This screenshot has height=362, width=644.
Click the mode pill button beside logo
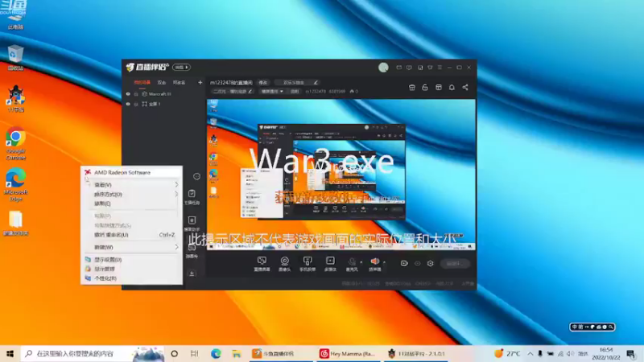click(181, 68)
